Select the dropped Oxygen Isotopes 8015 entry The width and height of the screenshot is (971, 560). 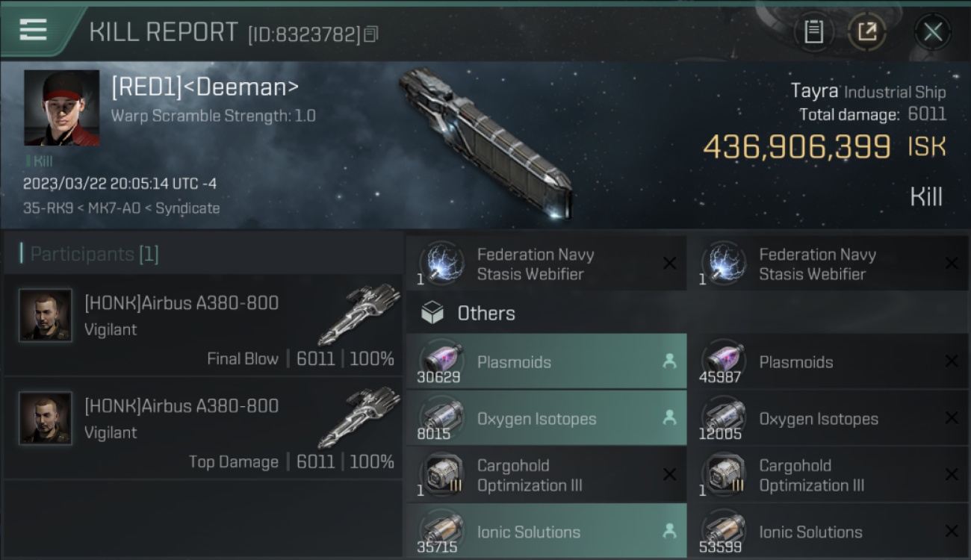click(x=547, y=418)
